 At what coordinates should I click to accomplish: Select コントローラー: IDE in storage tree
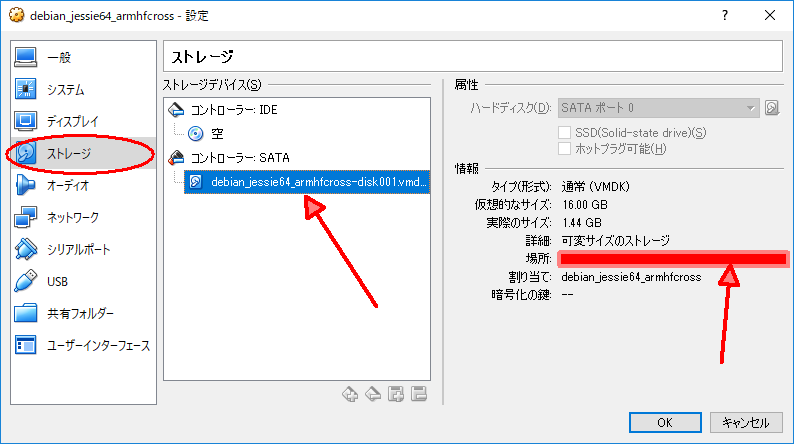point(234,110)
